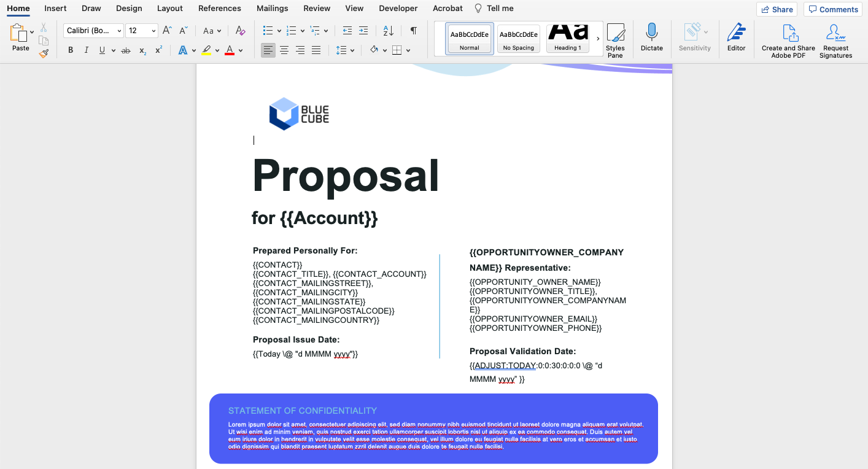Image resolution: width=868 pixels, height=469 pixels.
Task: Click the Paste clipboard icon
Action: pyautogui.click(x=19, y=33)
